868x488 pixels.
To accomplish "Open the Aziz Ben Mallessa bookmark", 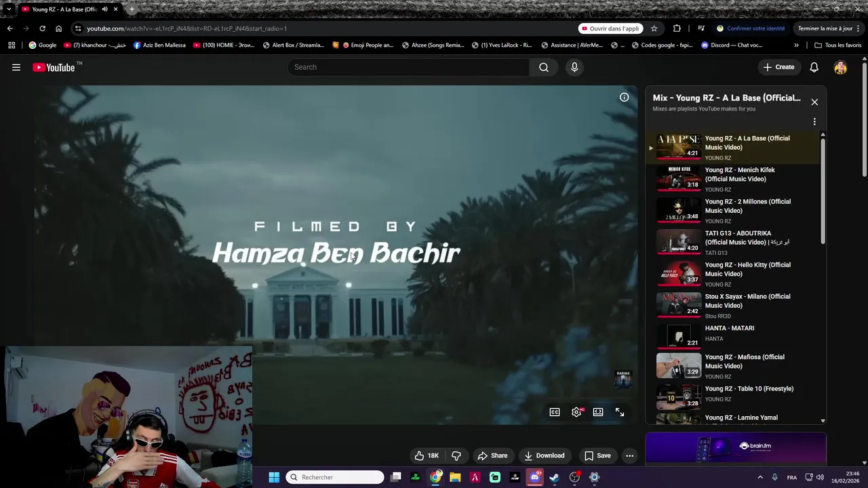I will [x=159, y=45].
